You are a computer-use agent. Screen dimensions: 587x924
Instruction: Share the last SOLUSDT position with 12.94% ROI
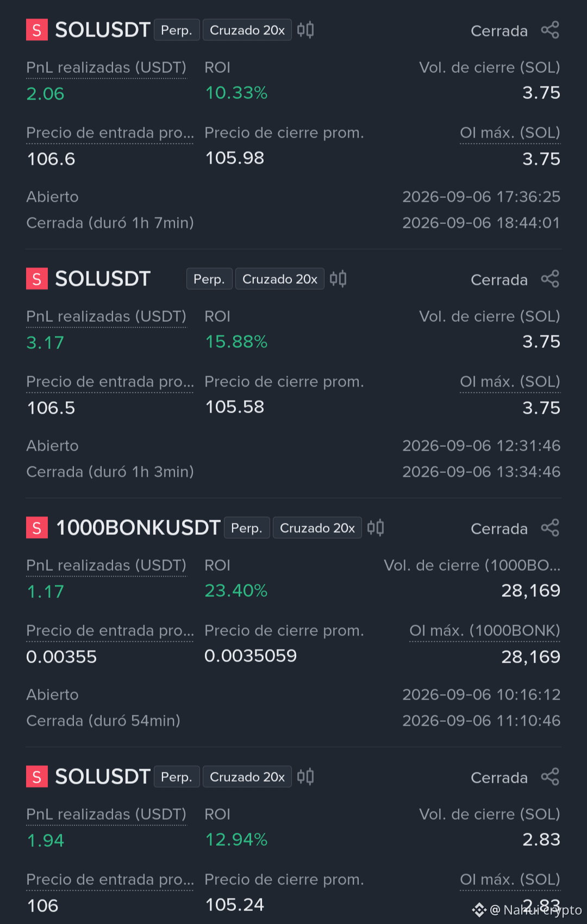tap(550, 777)
